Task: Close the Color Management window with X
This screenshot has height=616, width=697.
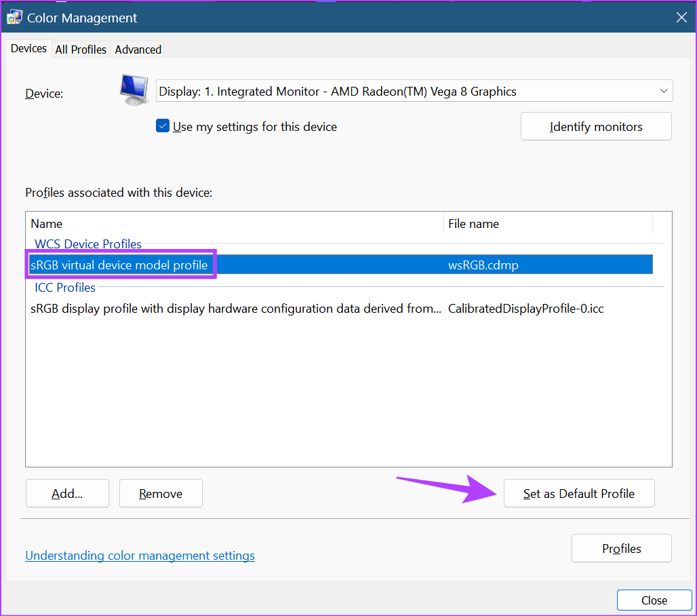Action: 681,18
